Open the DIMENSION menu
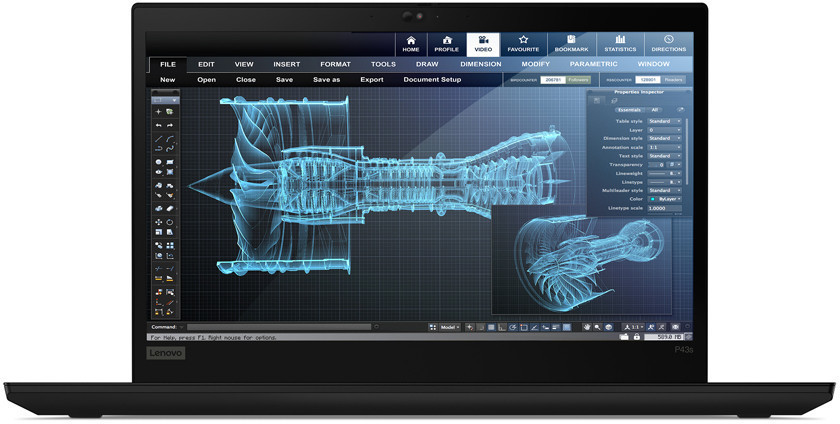The image size is (840, 424). (x=481, y=64)
